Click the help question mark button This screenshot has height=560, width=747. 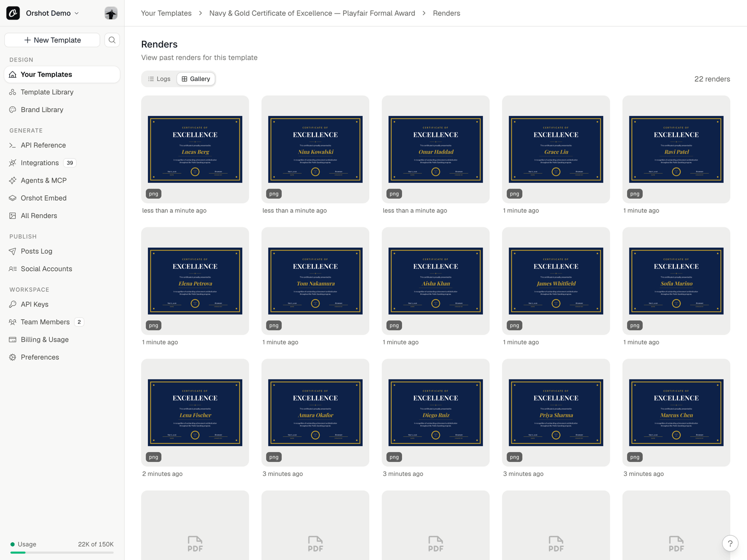point(730,543)
